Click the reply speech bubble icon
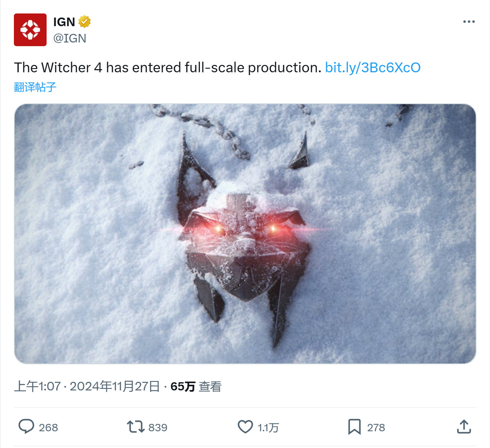Image resolution: width=490 pixels, height=448 pixels. tap(27, 427)
